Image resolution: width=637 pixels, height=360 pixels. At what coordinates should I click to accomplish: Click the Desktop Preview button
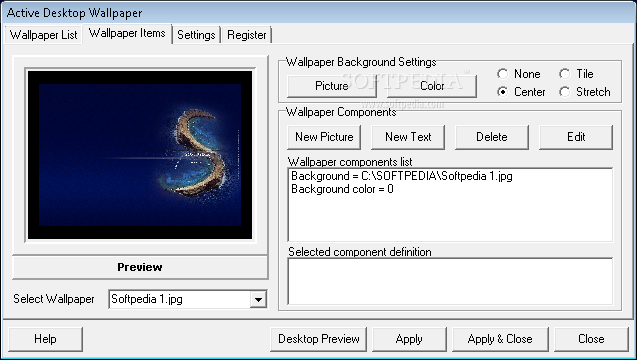tap(318, 339)
